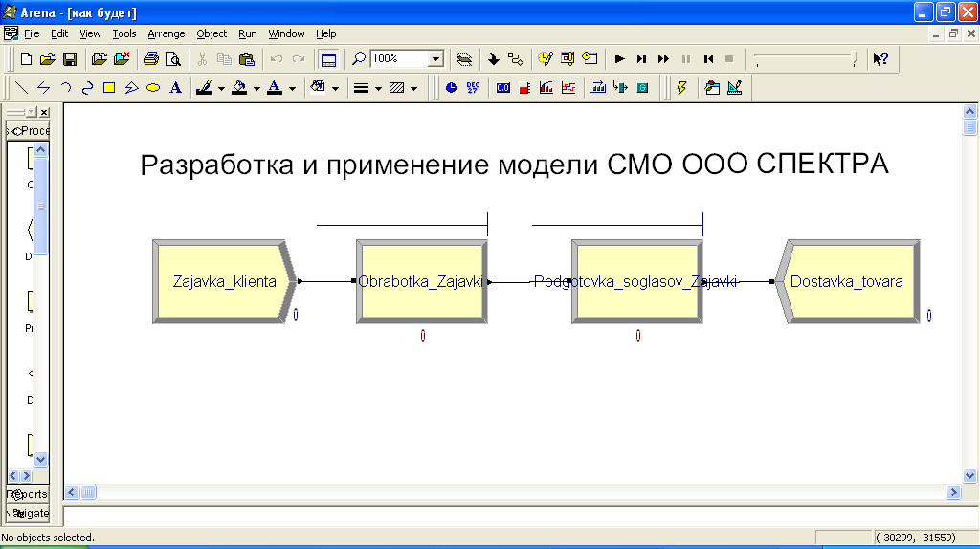This screenshot has height=549, width=980.
Task: Insert a Variable animation object
Action: [x=503, y=88]
